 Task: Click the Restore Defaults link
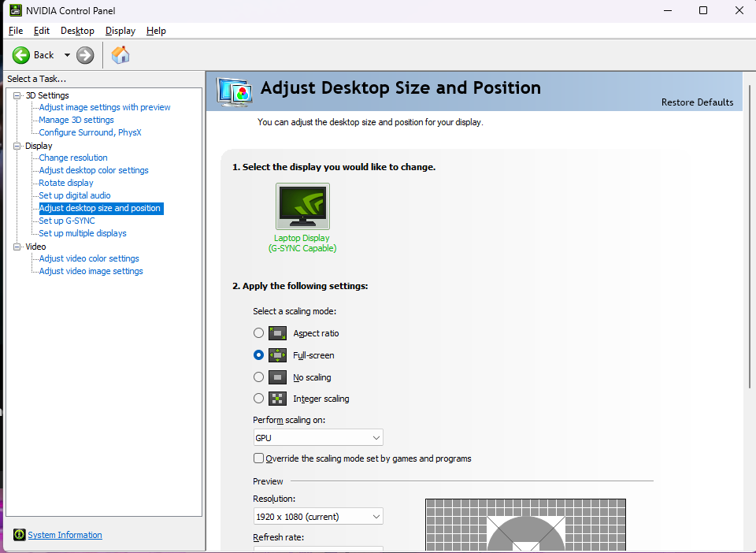tap(697, 102)
